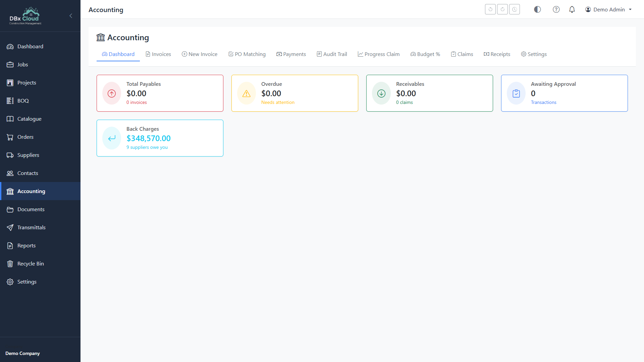
Task: Click the redo arrow button
Action: (x=502, y=9)
